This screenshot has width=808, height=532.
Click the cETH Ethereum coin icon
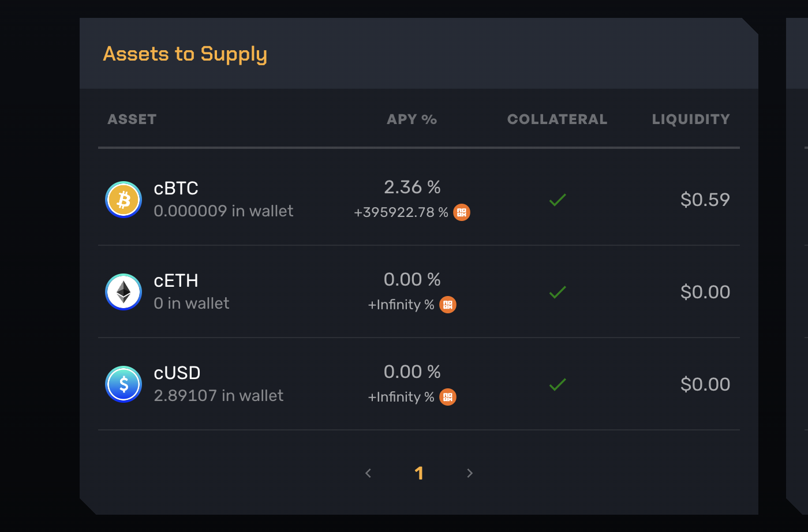coord(124,292)
